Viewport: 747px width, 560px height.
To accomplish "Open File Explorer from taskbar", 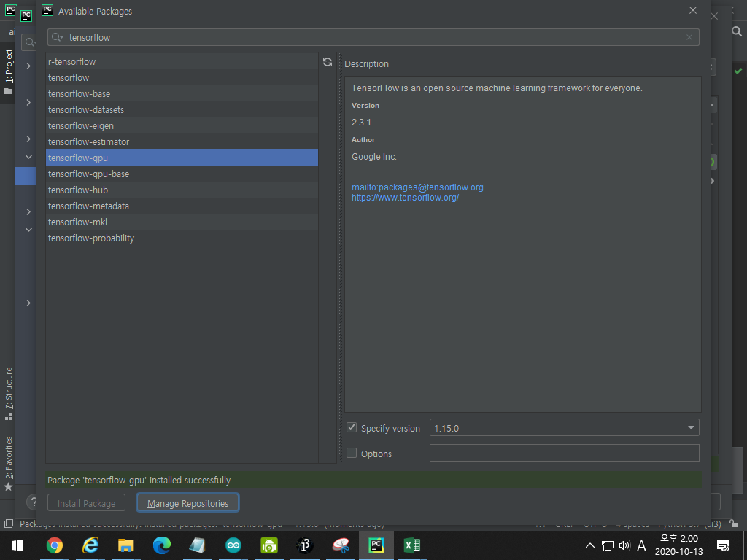I will point(125,545).
